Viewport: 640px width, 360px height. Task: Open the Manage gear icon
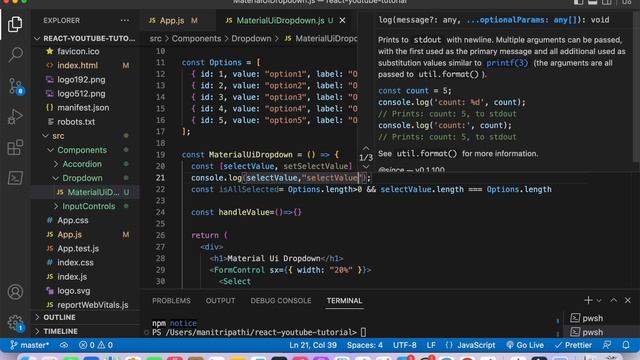tap(16, 323)
